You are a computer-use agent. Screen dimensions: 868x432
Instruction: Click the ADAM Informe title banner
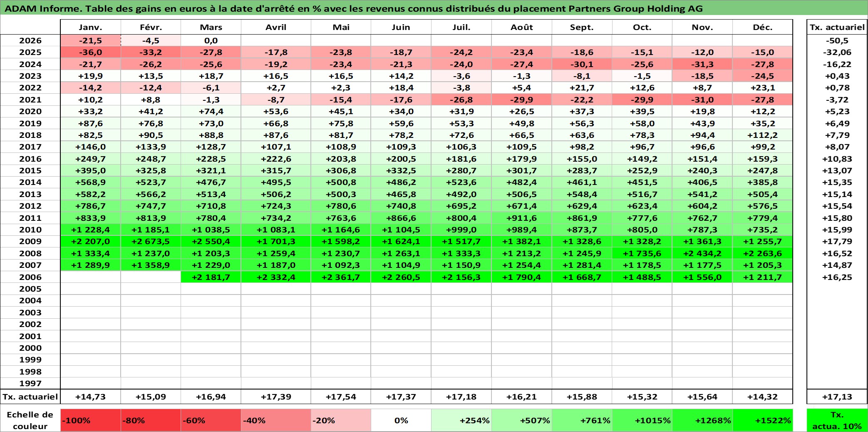pos(434,8)
